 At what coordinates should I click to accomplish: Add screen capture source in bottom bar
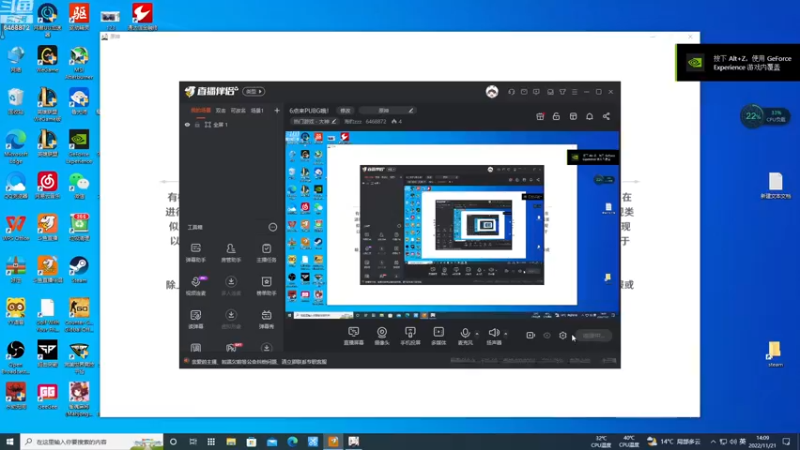pos(353,336)
